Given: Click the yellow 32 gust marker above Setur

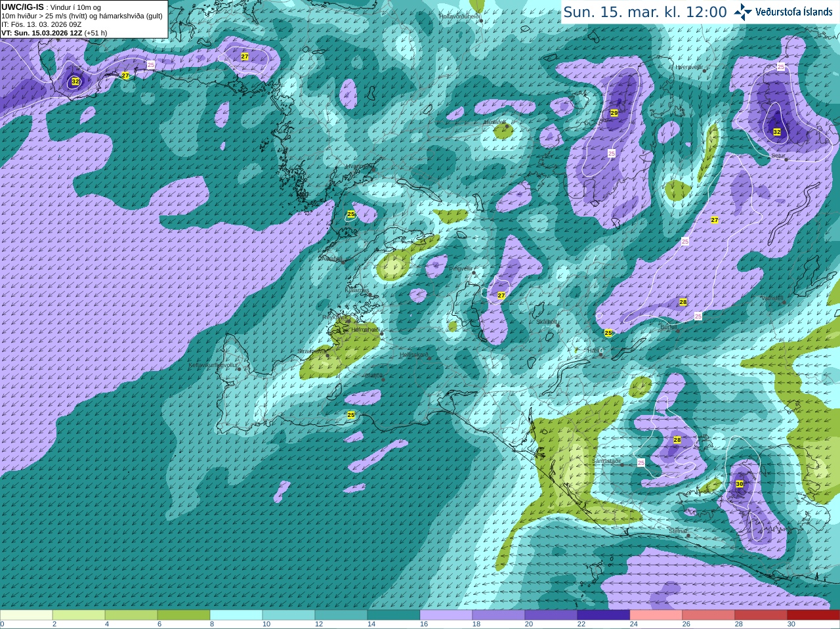Looking at the screenshot, I should click(x=777, y=132).
